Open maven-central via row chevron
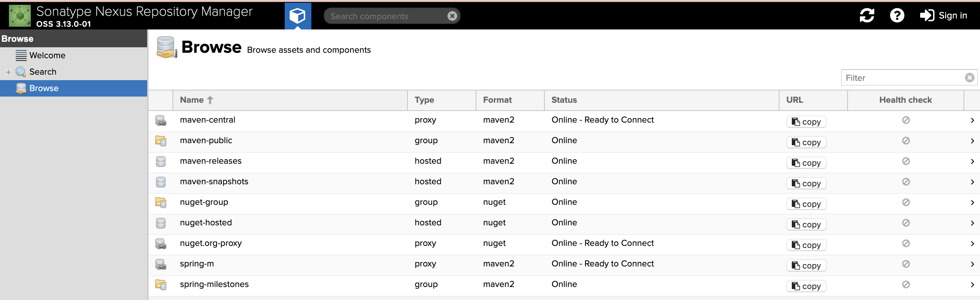The height and width of the screenshot is (300, 980). (x=972, y=120)
